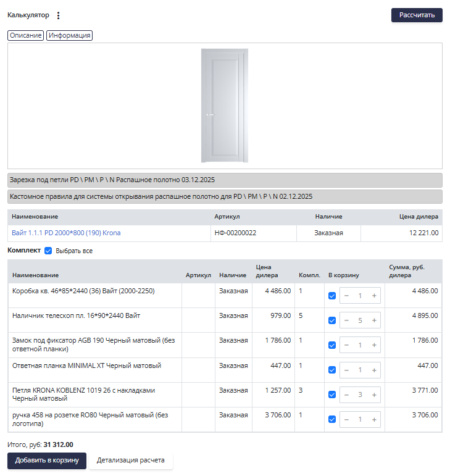Screen dimensions: 450x476
Task: Open the three-dot menu next to Калькулятор
Action: click(x=59, y=15)
